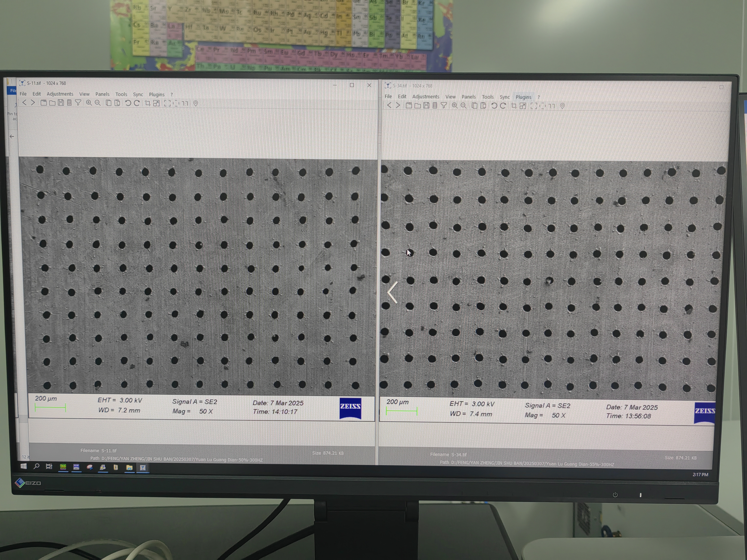
Task: Rotate right icon in S-34.tif toolbar
Action: pos(503,106)
